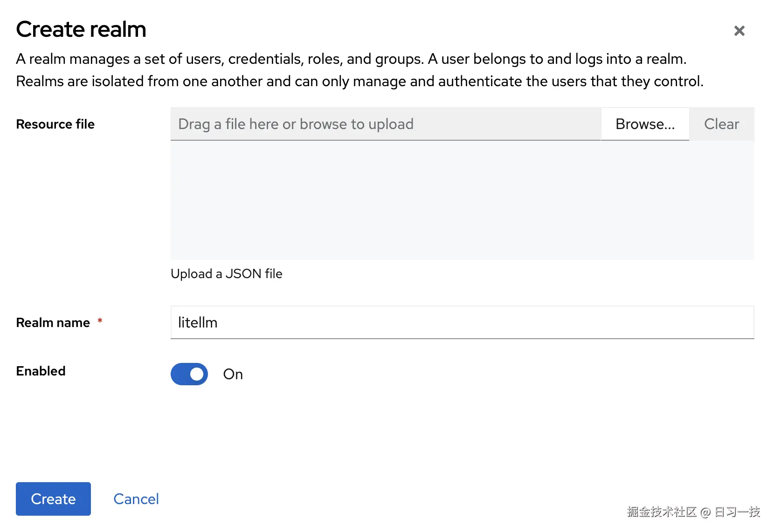Click the 'Drag a file here' filename field
The height and width of the screenshot is (532, 774).
point(385,124)
